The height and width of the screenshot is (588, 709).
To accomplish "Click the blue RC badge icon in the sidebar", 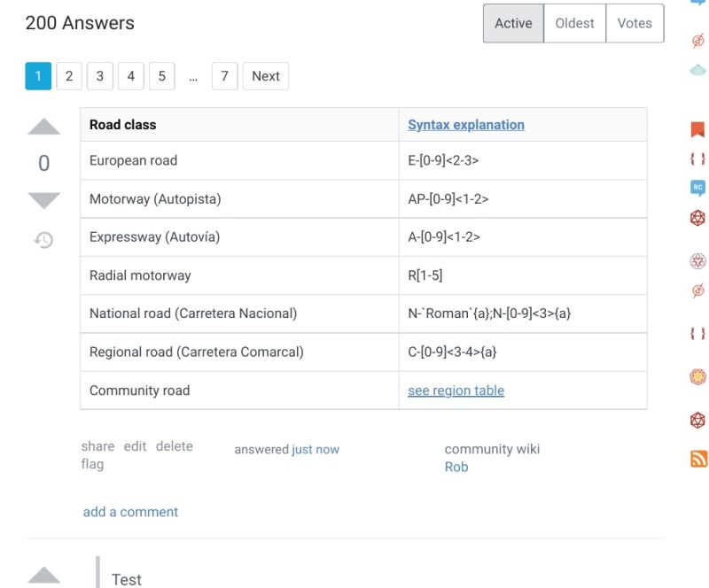I will coord(697,188).
